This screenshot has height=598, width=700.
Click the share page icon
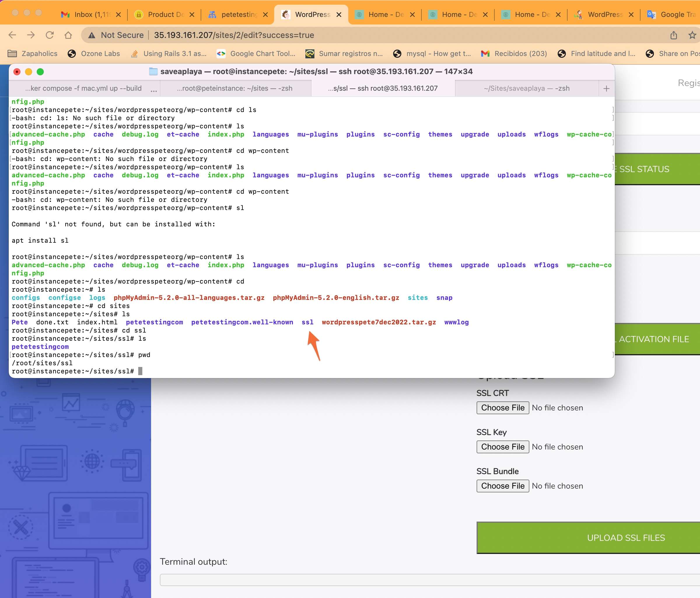(x=674, y=35)
